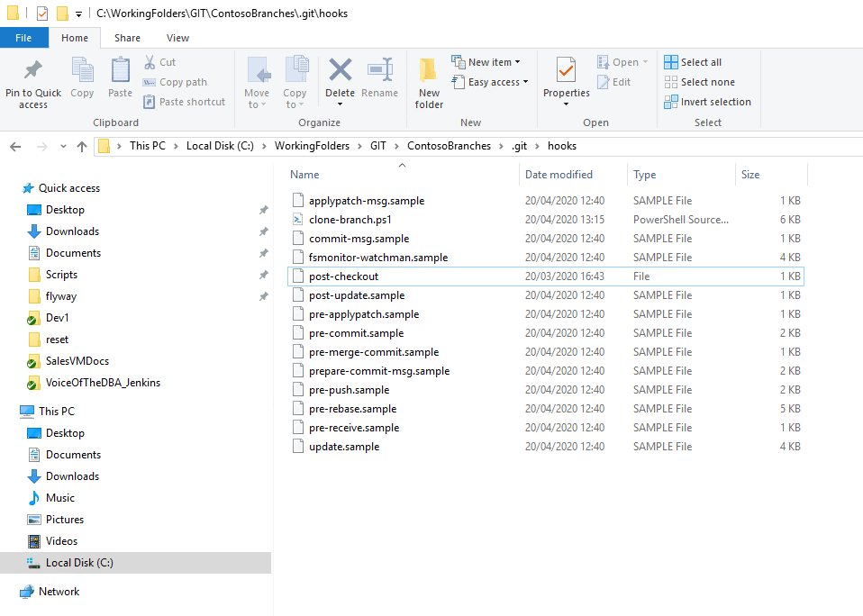Go back with the Back arrow
Image resolution: width=863 pixels, height=616 pixels.
click(15, 146)
